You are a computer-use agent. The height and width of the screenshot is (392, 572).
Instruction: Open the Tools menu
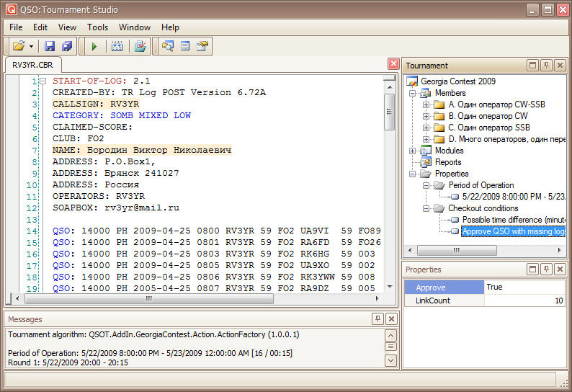click(x=97, y=27)
